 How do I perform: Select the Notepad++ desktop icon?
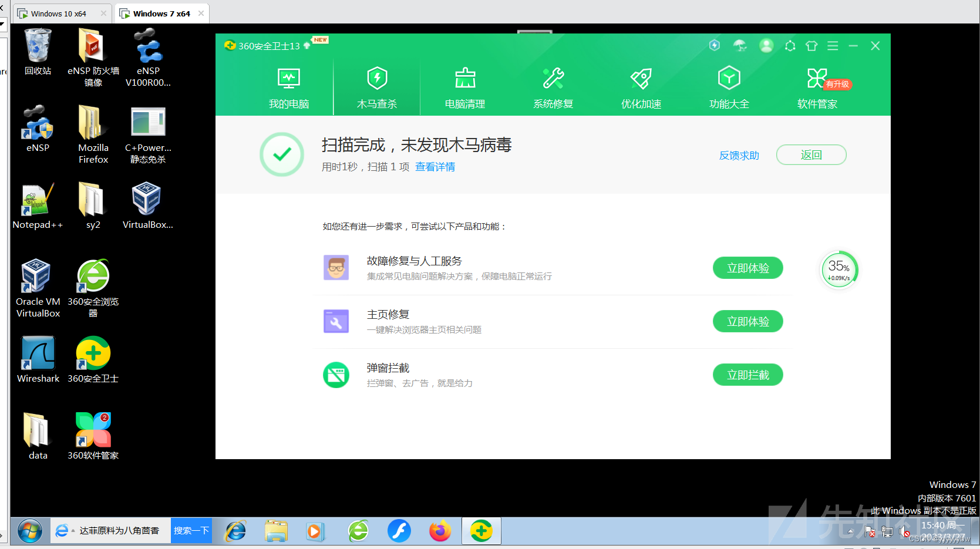pyautogui.click(x=38, y=206)
